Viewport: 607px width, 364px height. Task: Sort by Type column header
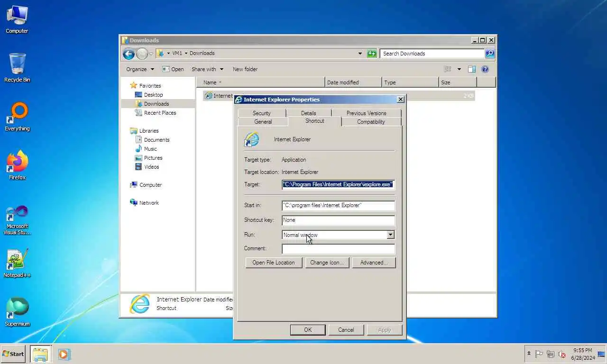tap(410, 82)
